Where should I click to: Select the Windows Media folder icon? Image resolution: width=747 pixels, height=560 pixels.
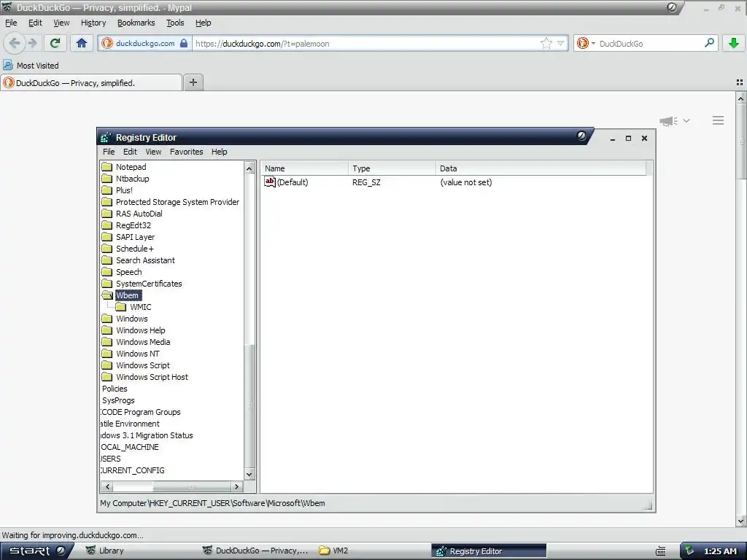107,342
